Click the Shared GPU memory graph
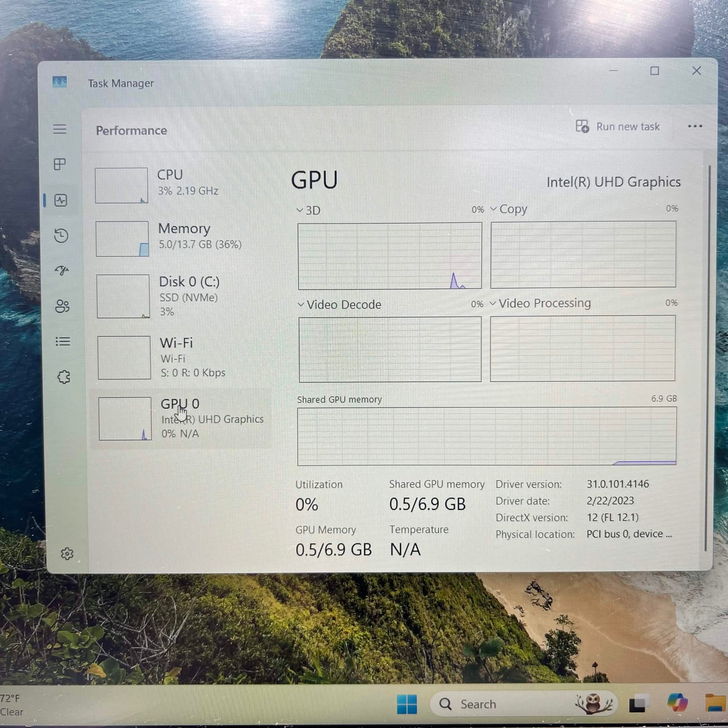The height and width of the screenshot is (728, 728). [487, 436]
